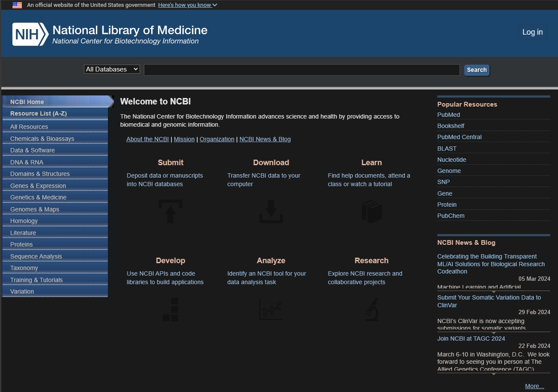This screenshot has width=558, height=392.
Task: Open Resource List (A-Z) tab
Action: point(39,113)
